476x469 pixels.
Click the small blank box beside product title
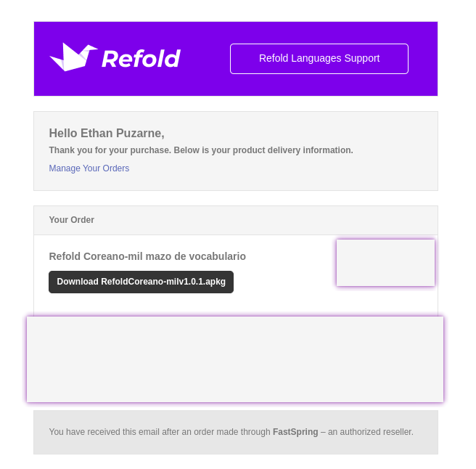385,263
